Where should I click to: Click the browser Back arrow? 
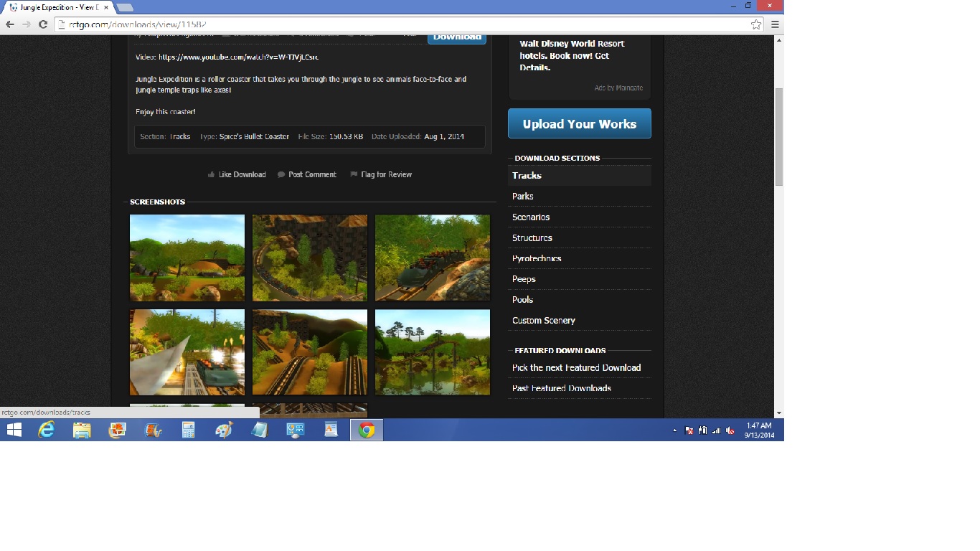click(10, 24)
